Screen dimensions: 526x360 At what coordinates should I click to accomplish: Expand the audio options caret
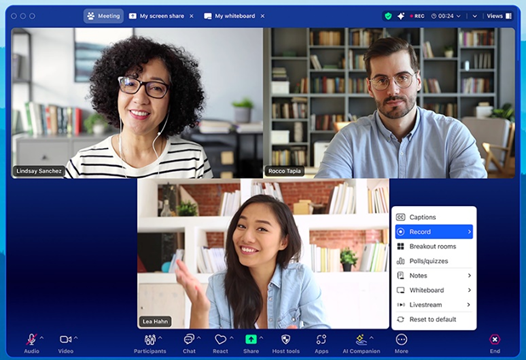click(x=42, y=338)
